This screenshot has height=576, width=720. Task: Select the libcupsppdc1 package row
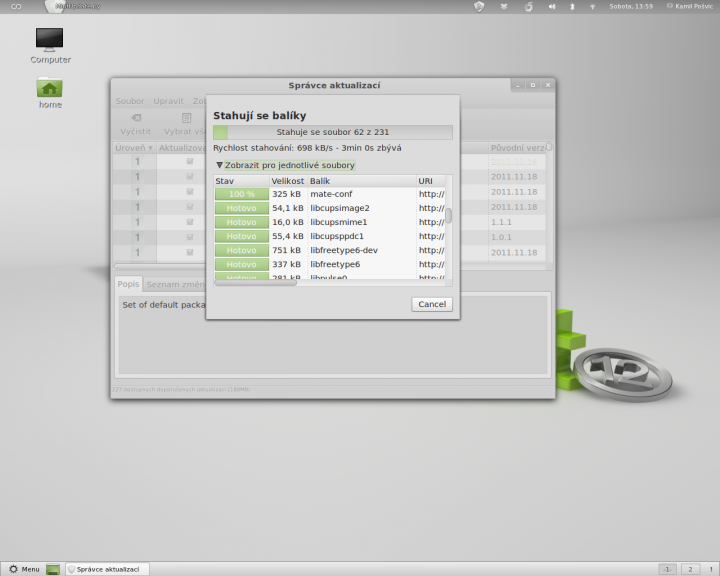(330, 236)
